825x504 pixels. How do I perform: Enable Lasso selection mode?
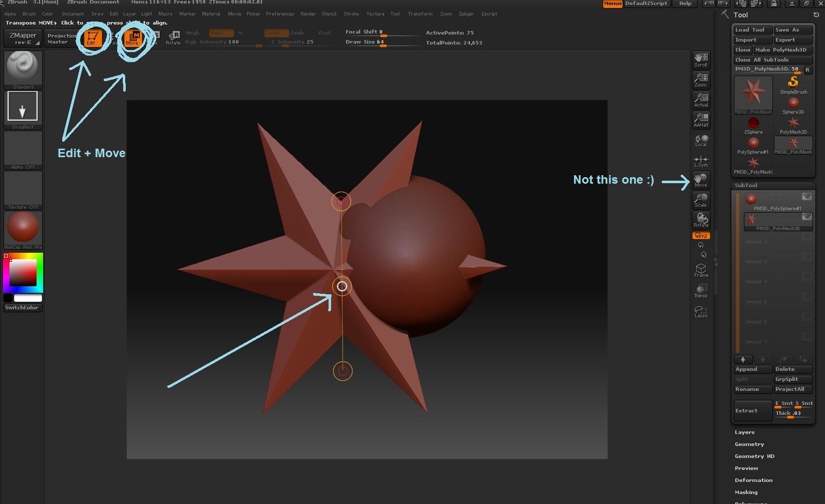coord(701,311)
